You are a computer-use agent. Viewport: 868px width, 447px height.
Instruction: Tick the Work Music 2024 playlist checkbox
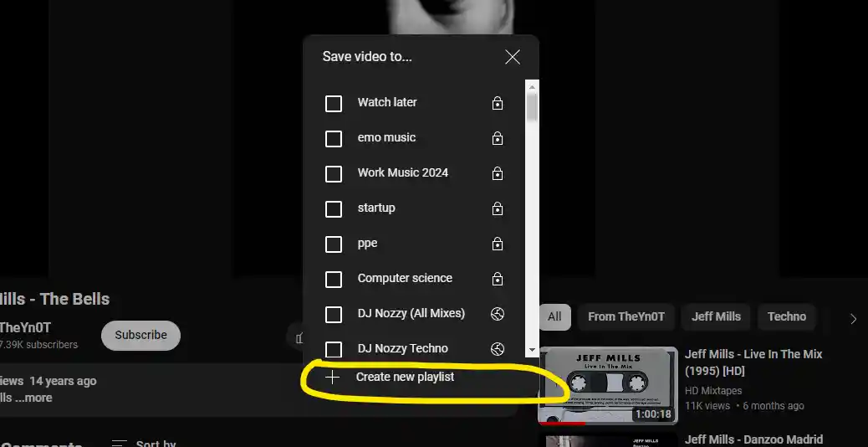click(x=334, y=174)
